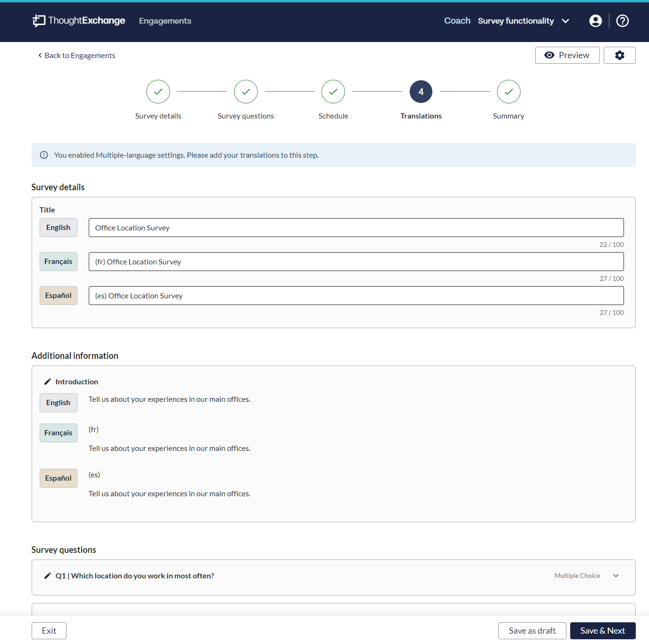
Task: Click the pencil icon next to Introduction
Action: (x=48, y=381)
